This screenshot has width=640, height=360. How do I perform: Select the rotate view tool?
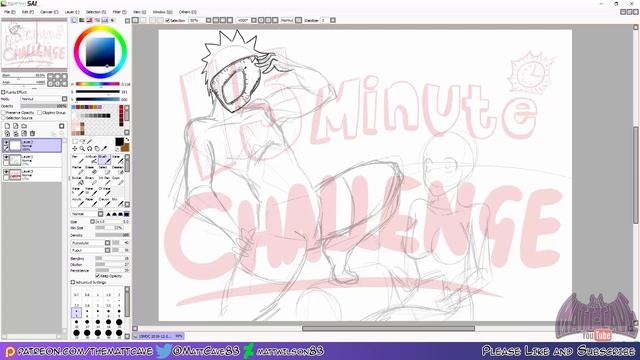[x=89, y=149]
